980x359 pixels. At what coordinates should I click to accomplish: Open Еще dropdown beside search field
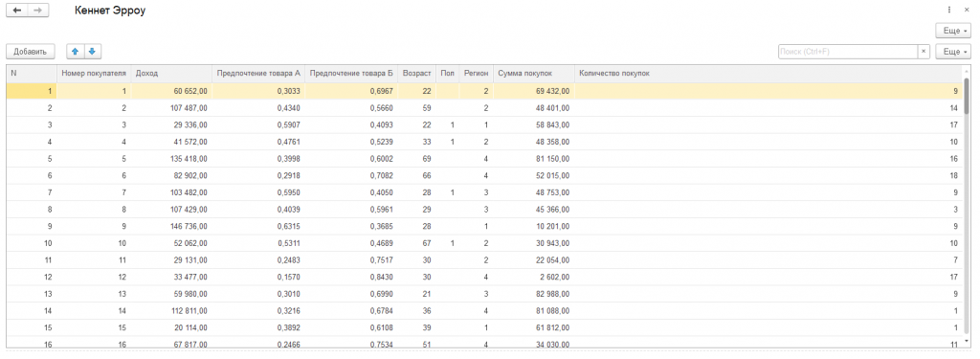pos(953,52)
